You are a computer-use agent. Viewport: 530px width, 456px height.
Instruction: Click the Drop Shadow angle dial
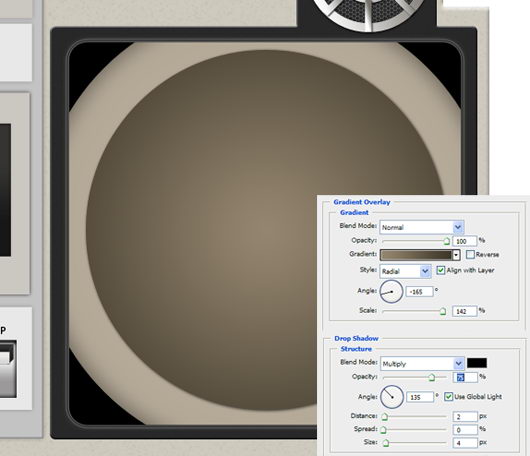(x=392, y=397)
